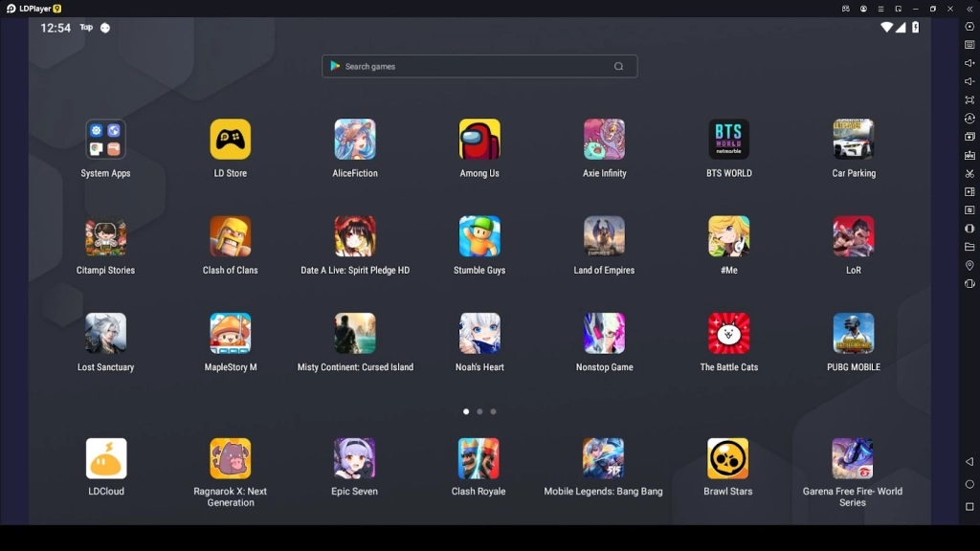The image size is (980, 551).
Task: Open Citampi Stories
Action: (105, 236)
